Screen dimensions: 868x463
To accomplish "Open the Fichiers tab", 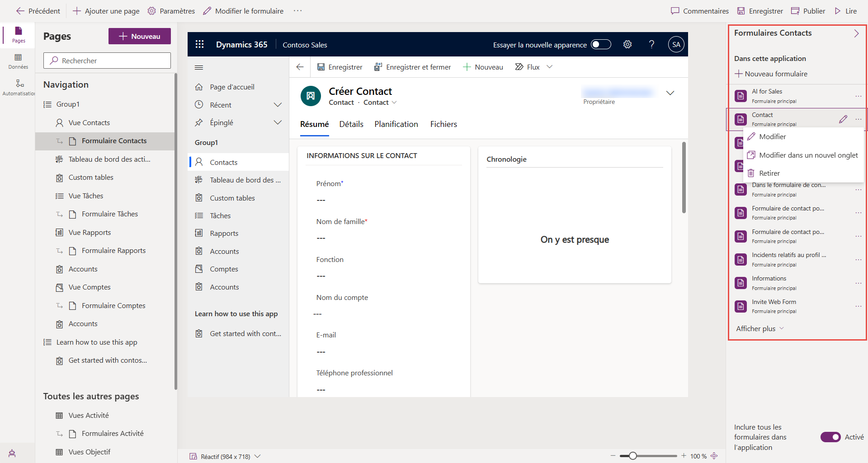I will (443, 124).
